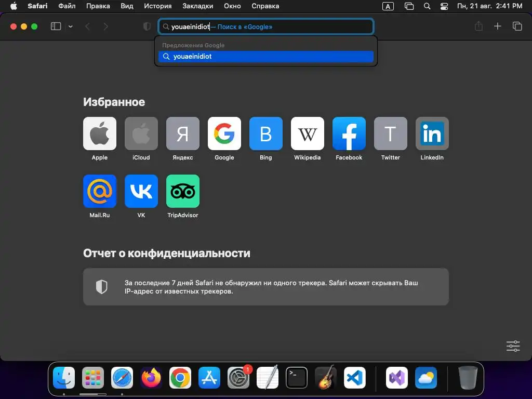Open the Яндекс favorite tile
Screen dimensions: 532x399
[182, 134]
